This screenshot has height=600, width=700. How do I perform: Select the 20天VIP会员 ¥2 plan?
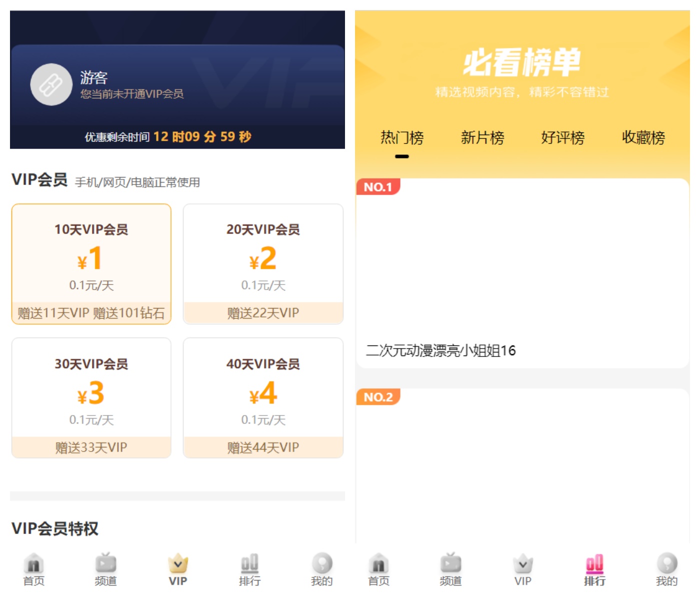(263, 263)
